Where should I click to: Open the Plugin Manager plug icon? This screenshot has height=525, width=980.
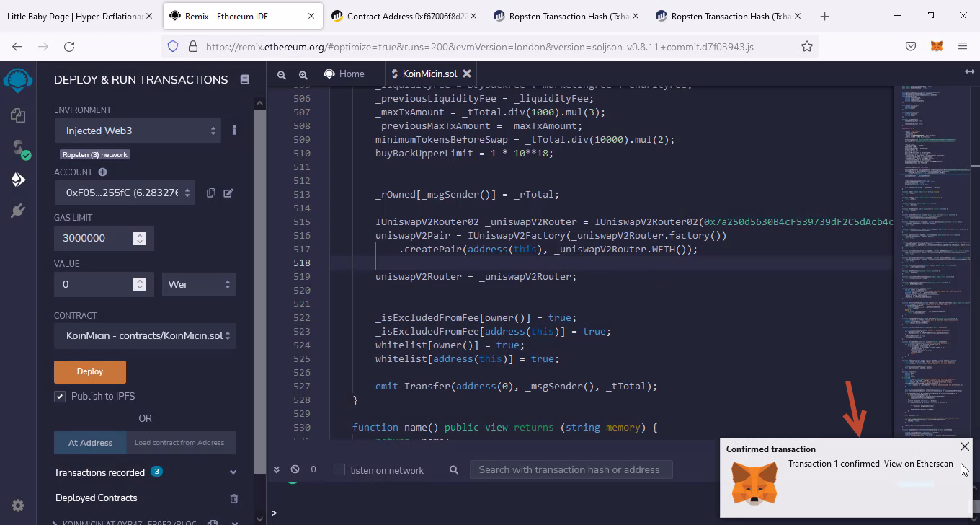[x=18, y=211]
